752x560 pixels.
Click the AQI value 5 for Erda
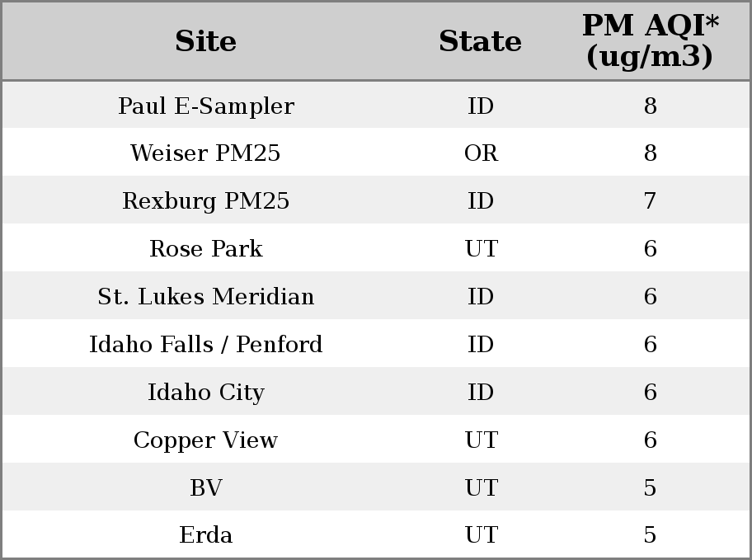650,534
